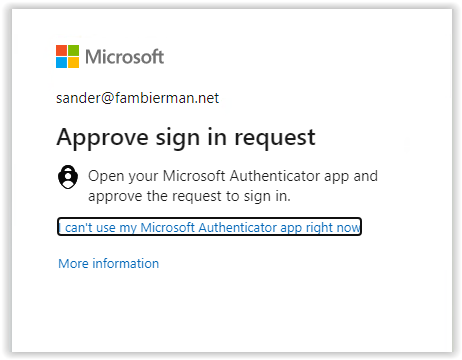The height and width of the screenshot is (360, 462).
Task: Click the blue square in Microsoft logo
Action: (61, 63)
